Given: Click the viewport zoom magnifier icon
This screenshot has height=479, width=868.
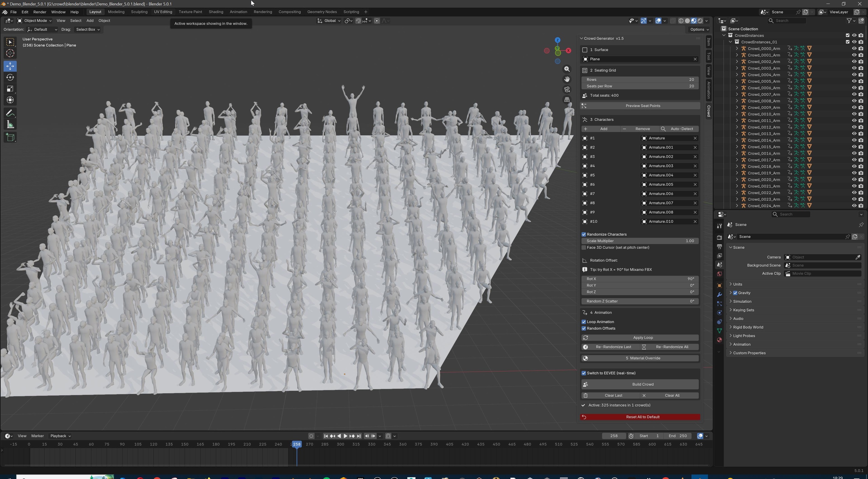Looking at the screenshot, I should 567,69.
